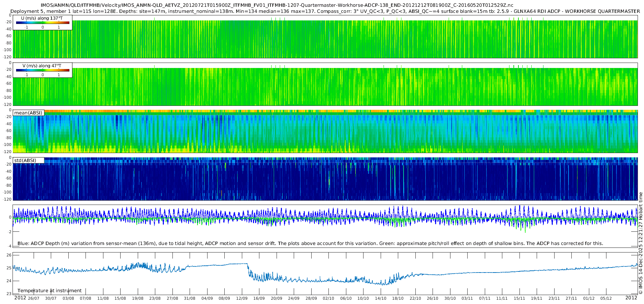Pick the 05/12 date tick label
Viewport: 644px width, 304px height.
(606, 298)
